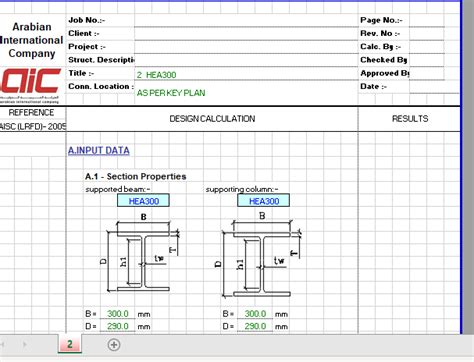Select the Page No. value cell
Image resolution: width=474 pixels, height=362 pixels.
coord(427,20)
